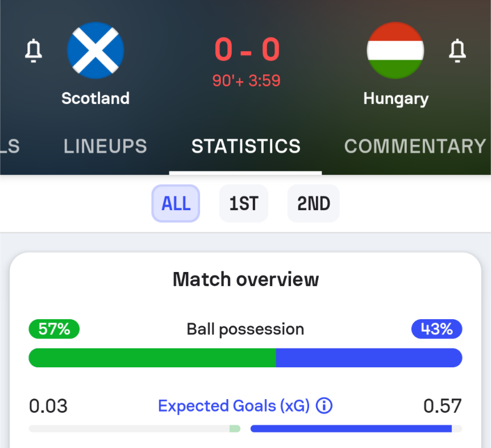Open the Hungary flag team page
This screenshot has height=448, width=491.
point(395,51)
